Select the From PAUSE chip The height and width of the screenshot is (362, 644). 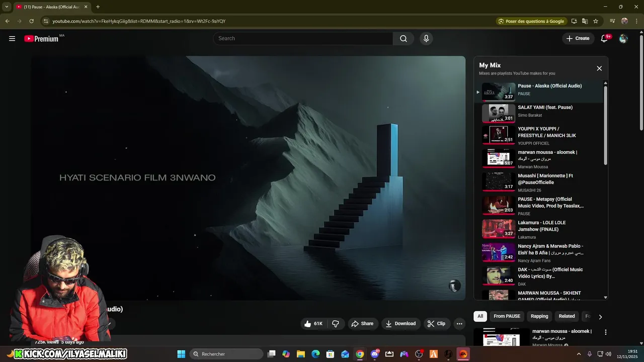507,316
